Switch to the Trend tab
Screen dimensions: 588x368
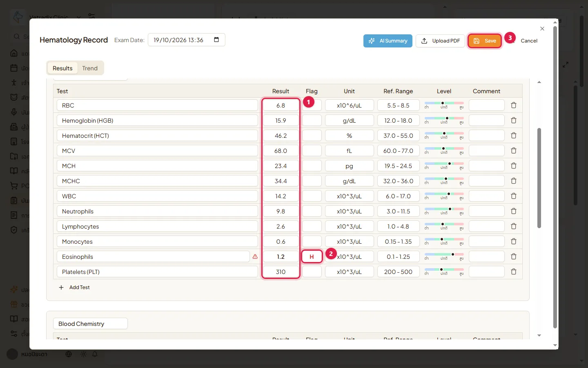[90, 68]
